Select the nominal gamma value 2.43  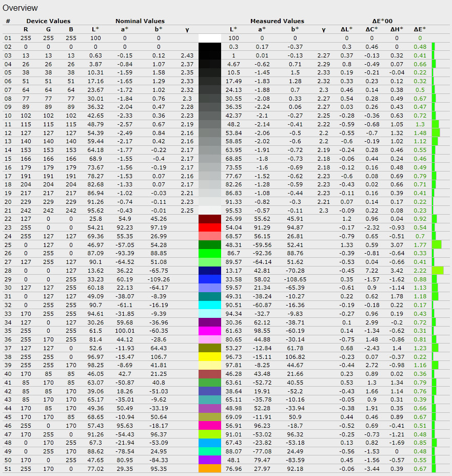187,55
